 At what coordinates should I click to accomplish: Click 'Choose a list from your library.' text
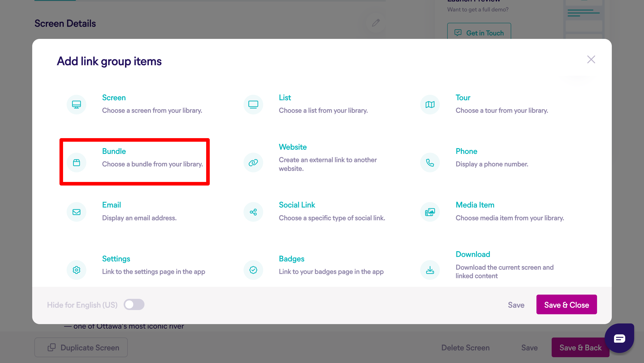[323, 110]
